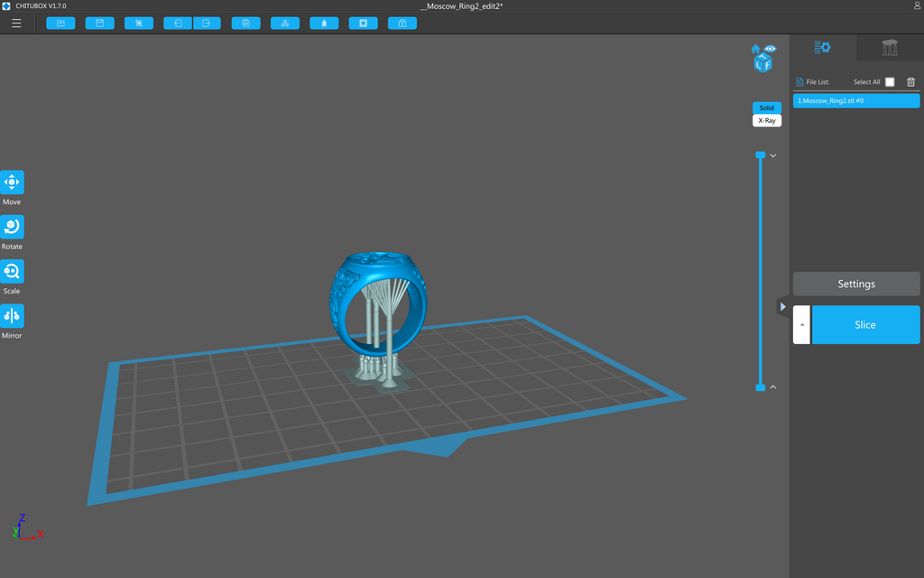
Task: Click the Auto layout toolbar icon
Action: click(x=285, y=23)
